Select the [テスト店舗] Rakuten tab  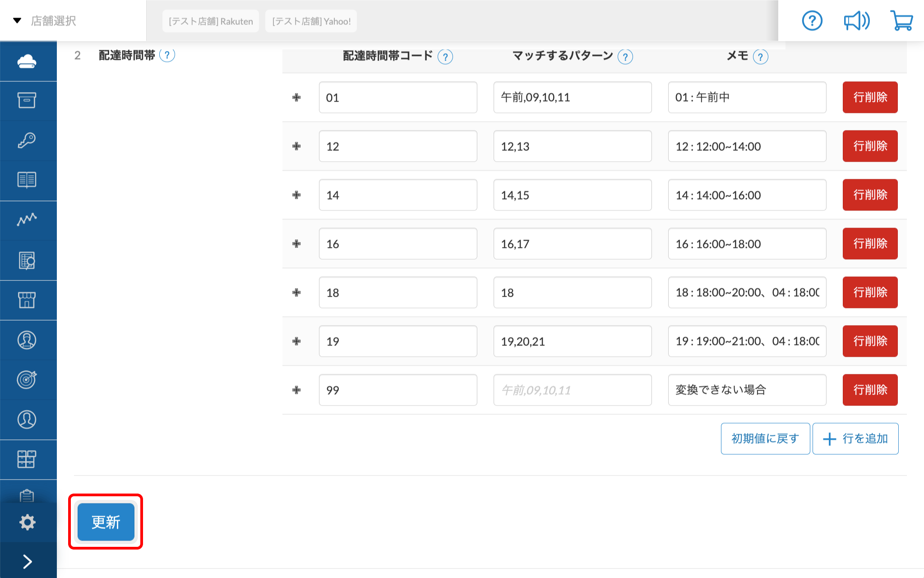(x=211, y=21)
